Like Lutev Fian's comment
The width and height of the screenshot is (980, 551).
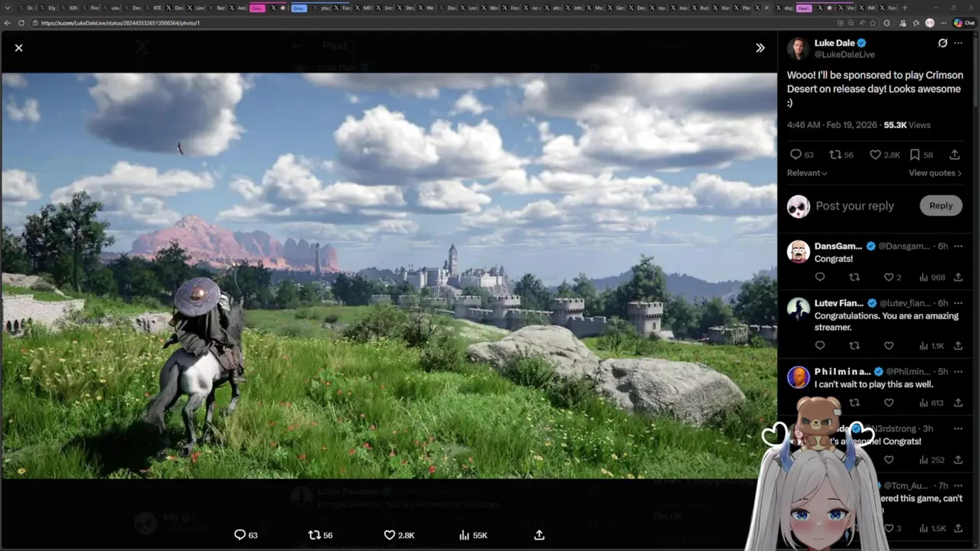889,346
